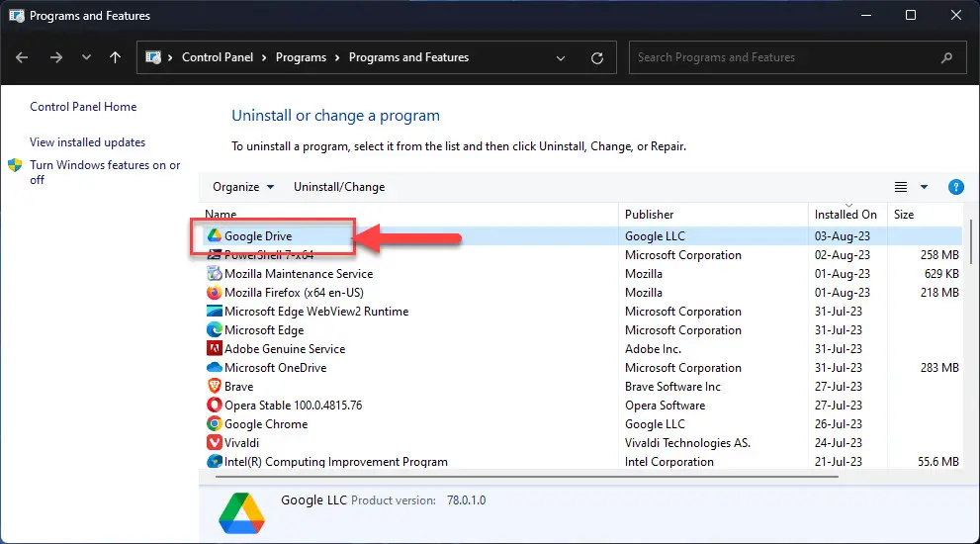Open Turn Windows features on or off
The height and width of the screenshot is (544, 980).
[x=105, y=172]
